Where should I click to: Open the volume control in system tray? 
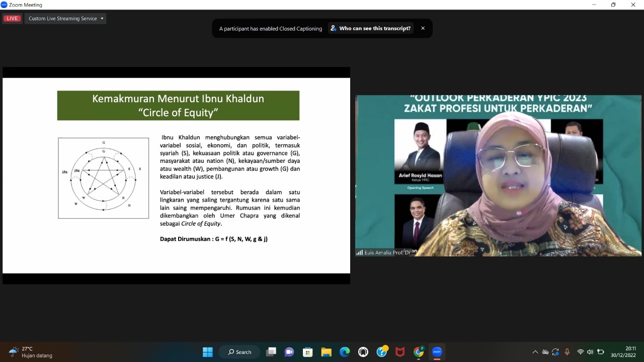(x=590, y=352)
